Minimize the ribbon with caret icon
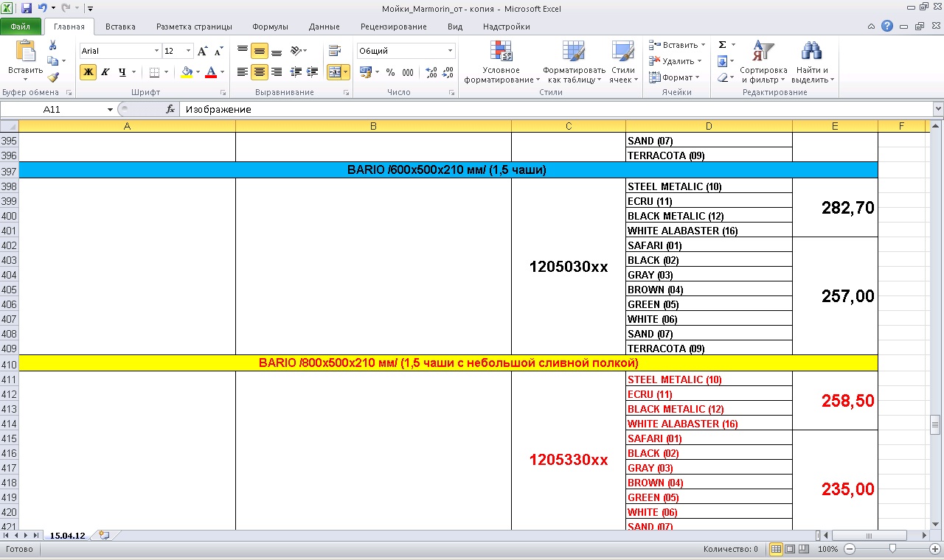944x560 pixels. (x=872, y=27)
